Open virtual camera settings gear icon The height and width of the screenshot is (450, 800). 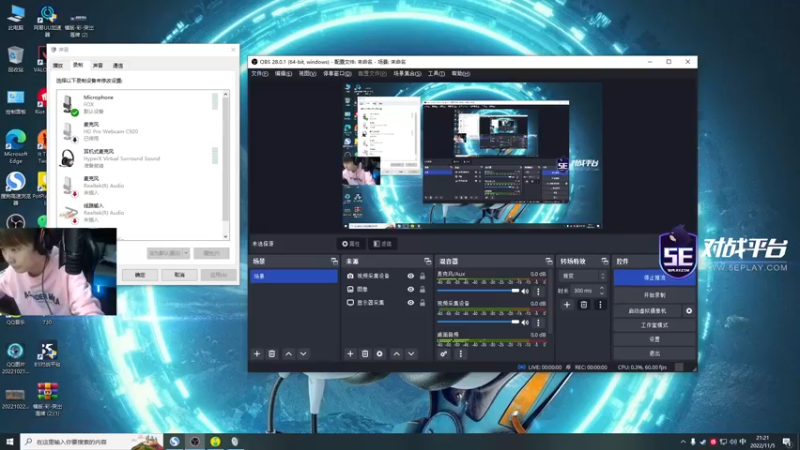click(x=689, y=311)
